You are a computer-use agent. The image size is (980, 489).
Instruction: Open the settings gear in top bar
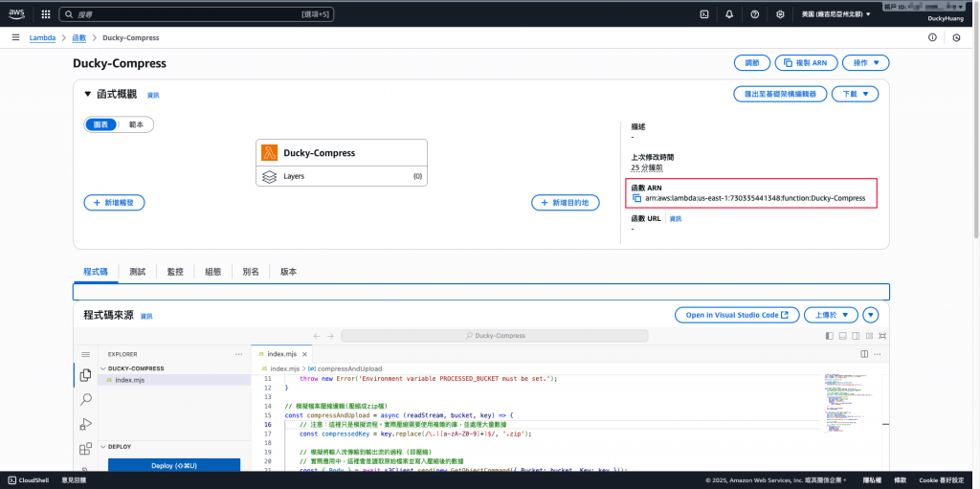pyautogui.click(x=780, y=13)
